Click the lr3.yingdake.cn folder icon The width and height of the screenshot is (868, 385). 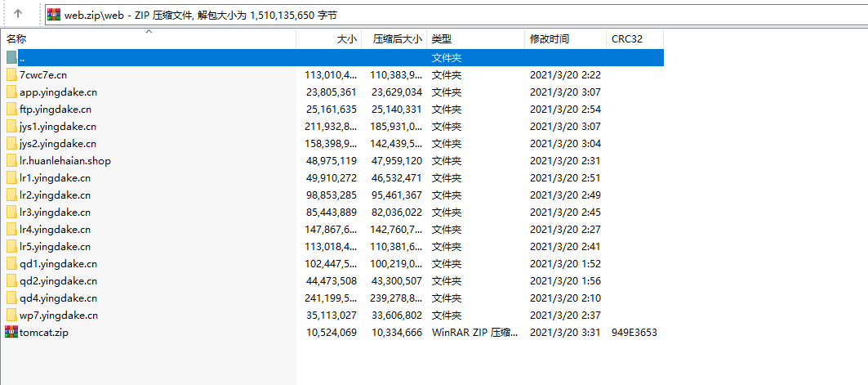[x=11, y=213]
